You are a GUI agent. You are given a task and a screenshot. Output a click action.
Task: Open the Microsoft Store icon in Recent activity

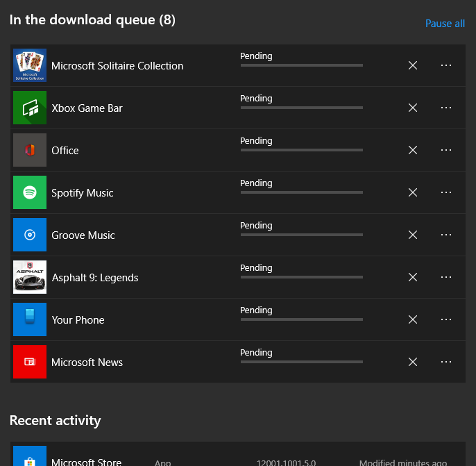click(x=30, y=456)
